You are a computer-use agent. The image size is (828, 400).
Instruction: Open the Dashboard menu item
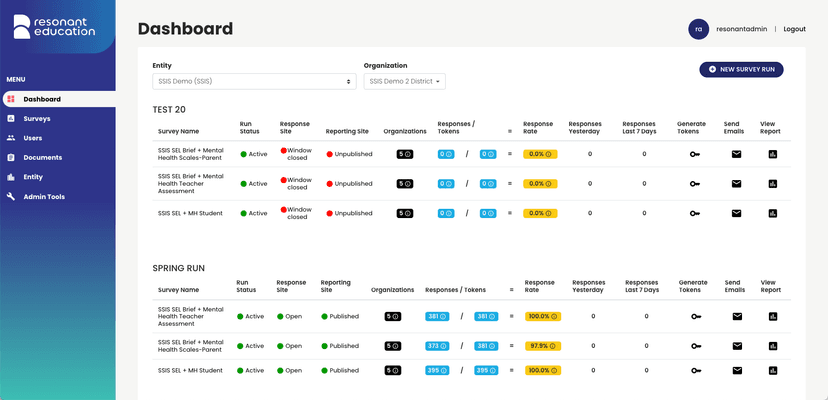(x=59, y=99)
